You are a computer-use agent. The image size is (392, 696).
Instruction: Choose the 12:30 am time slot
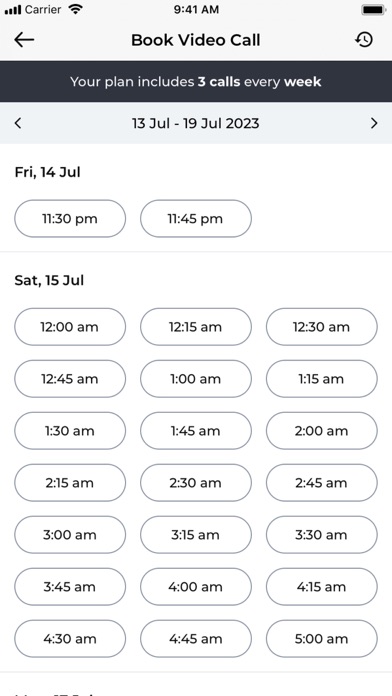click(322, 327)
